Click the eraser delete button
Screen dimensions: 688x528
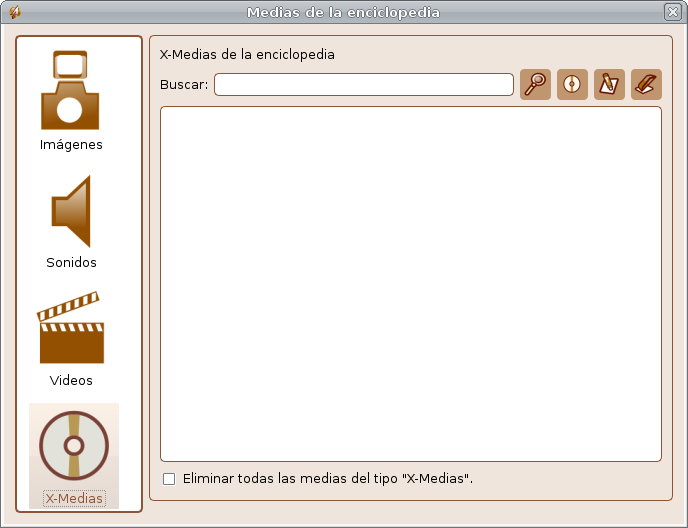click(x=646, y=85)
